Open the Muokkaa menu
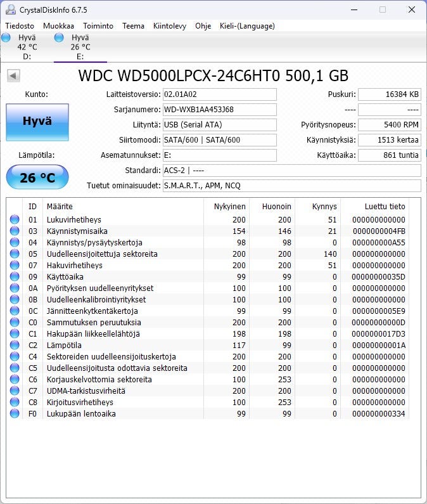427x504 pixels. (58, 26)
